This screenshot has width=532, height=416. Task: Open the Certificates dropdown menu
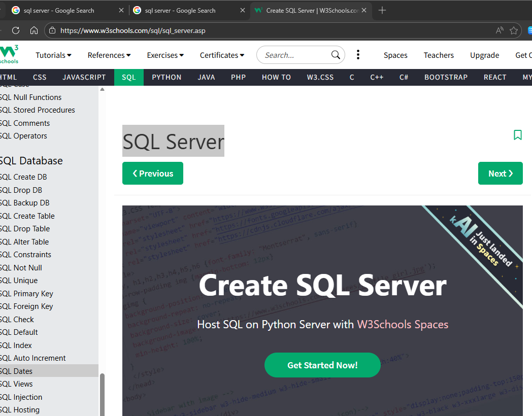222,55
